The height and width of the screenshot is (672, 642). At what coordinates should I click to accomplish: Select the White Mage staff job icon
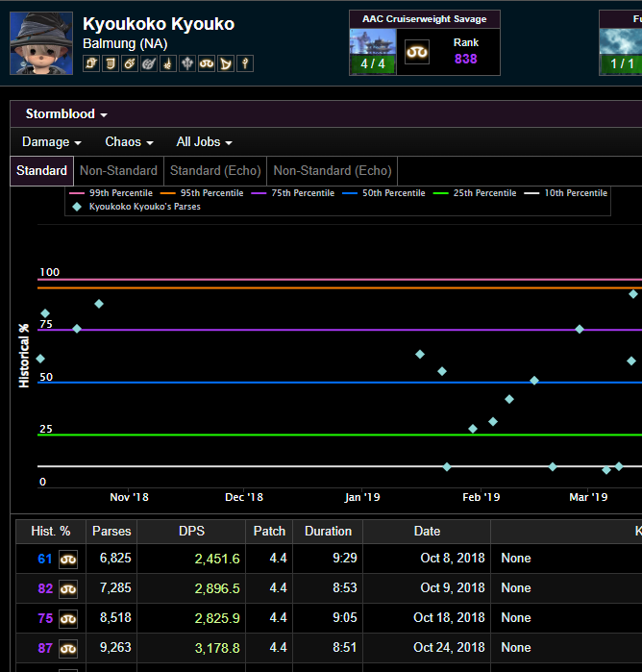tap(245, 63)
